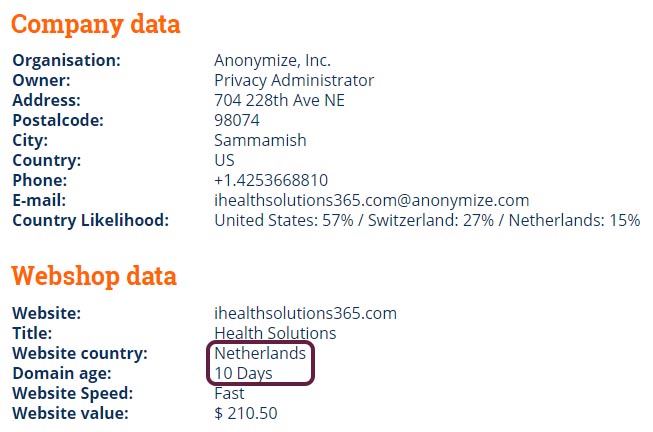
Task: Select the address 704 228th Ave NE
Action: click(279, 100)
